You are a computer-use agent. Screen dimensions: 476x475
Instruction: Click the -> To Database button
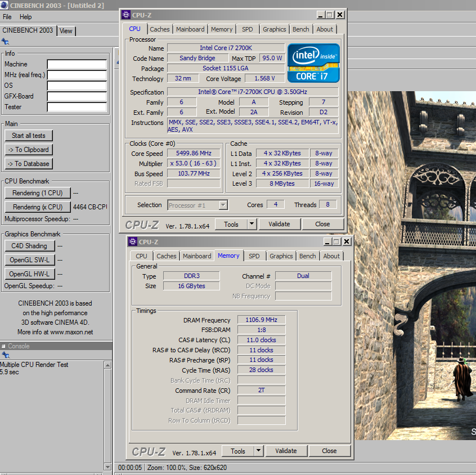pyautogui.click(x=29, y=164)
